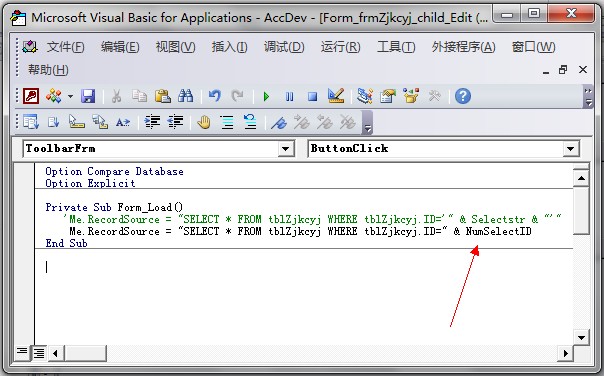Switch to Full Module View button
This screenshot has height=376, width=604.
[x=39, y=352]
